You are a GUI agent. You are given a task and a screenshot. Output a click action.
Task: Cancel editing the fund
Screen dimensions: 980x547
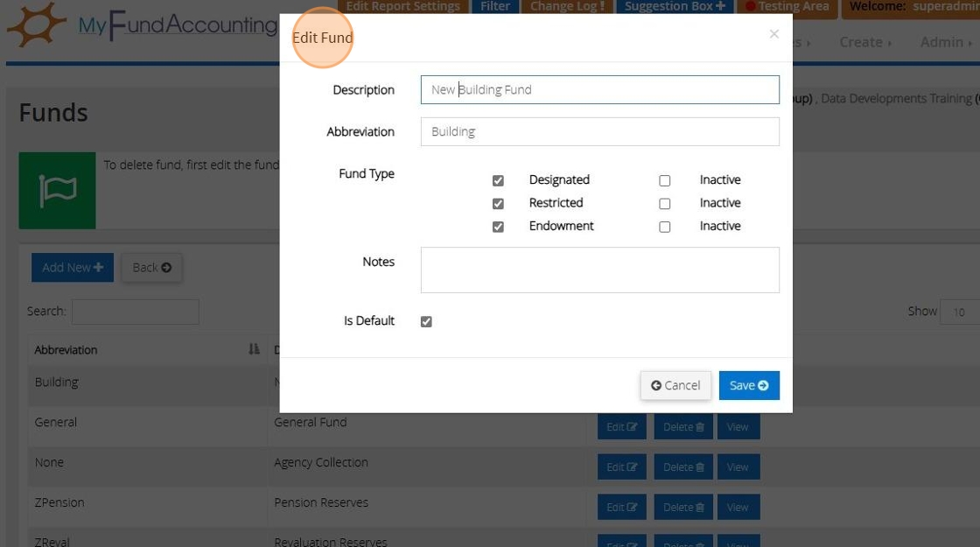point(675,385)
